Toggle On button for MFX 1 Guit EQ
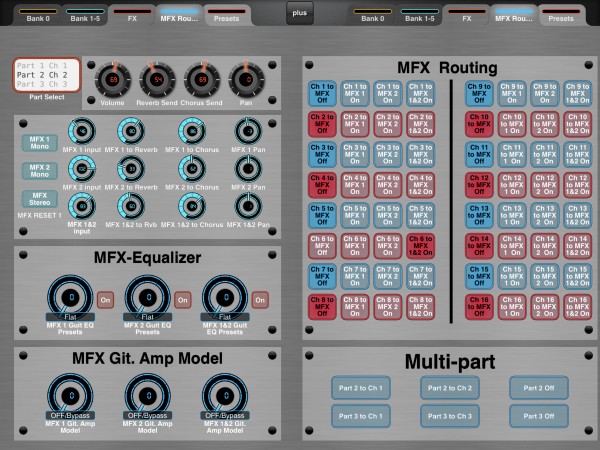This screenshot has width=600, height=450. coord(106,300)
